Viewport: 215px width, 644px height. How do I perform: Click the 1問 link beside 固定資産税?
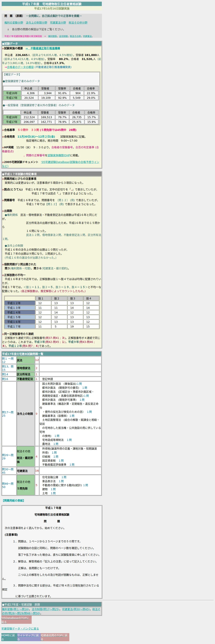pyautogui.click(x=61, y=460)
